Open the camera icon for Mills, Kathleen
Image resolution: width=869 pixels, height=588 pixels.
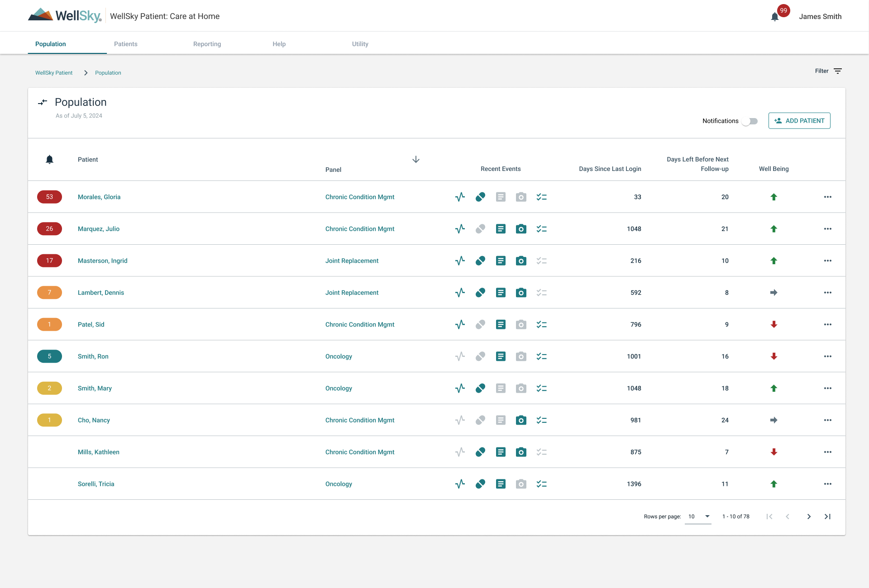(521, 452)
